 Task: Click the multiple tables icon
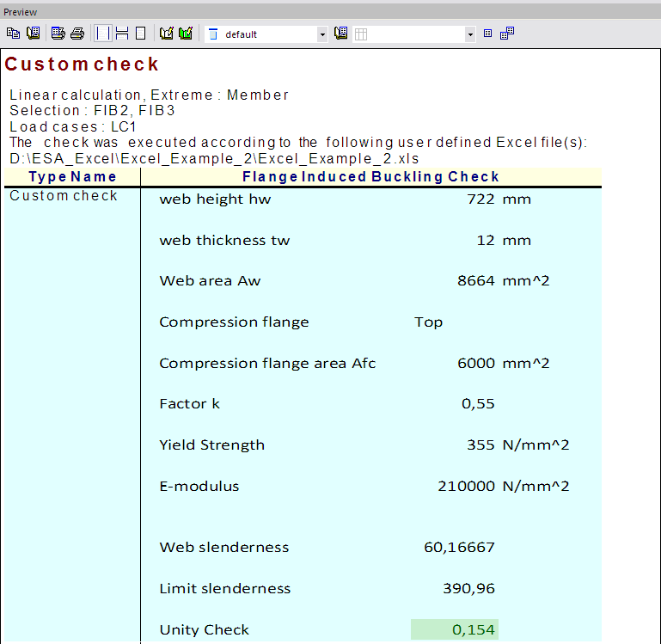(x=507, y=34)
